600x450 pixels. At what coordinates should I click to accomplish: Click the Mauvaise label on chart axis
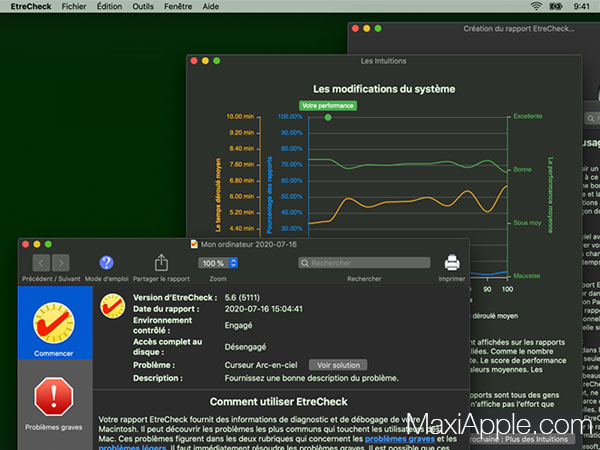(527, 276)
